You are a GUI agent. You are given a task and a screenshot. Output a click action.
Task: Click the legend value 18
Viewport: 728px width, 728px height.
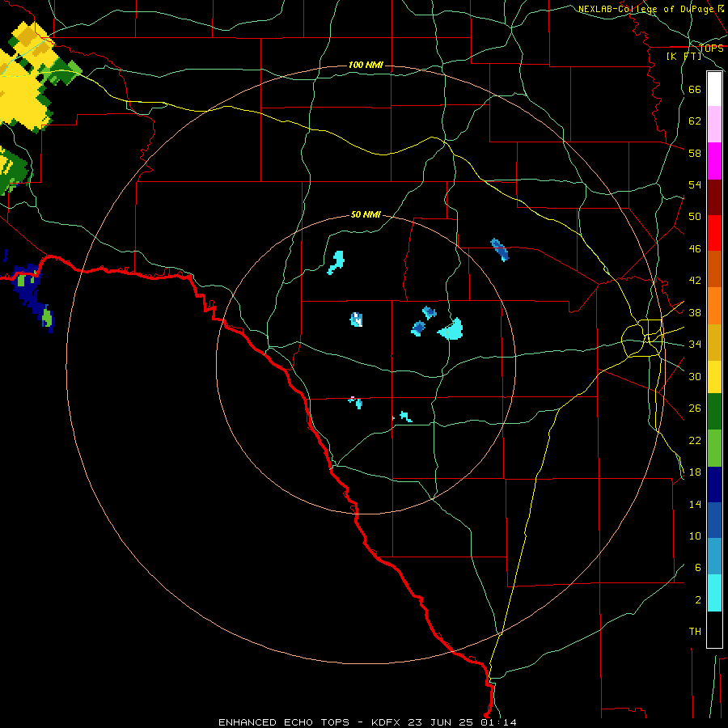click(695, 472)
